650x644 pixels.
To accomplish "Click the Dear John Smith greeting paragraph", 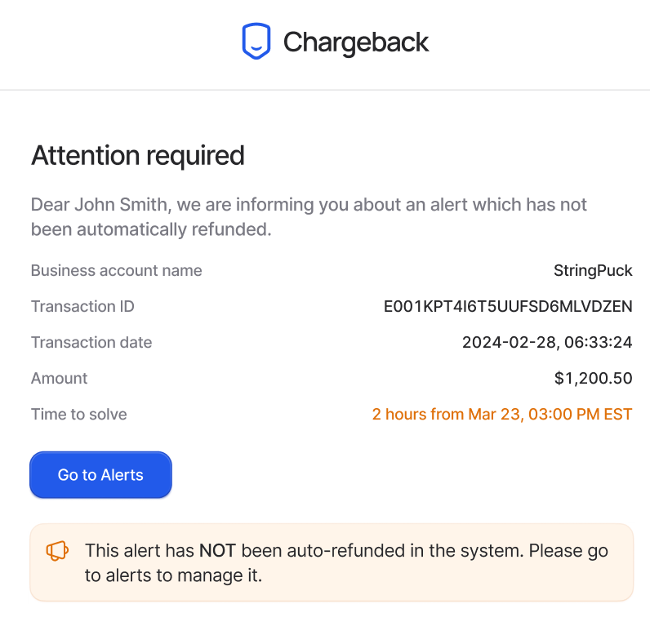I will pos(309,217).
